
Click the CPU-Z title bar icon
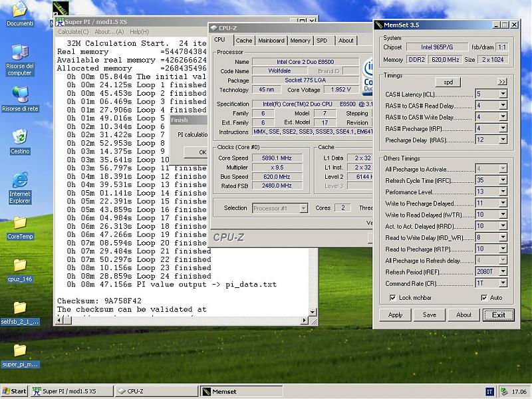(x=213, y=28)
